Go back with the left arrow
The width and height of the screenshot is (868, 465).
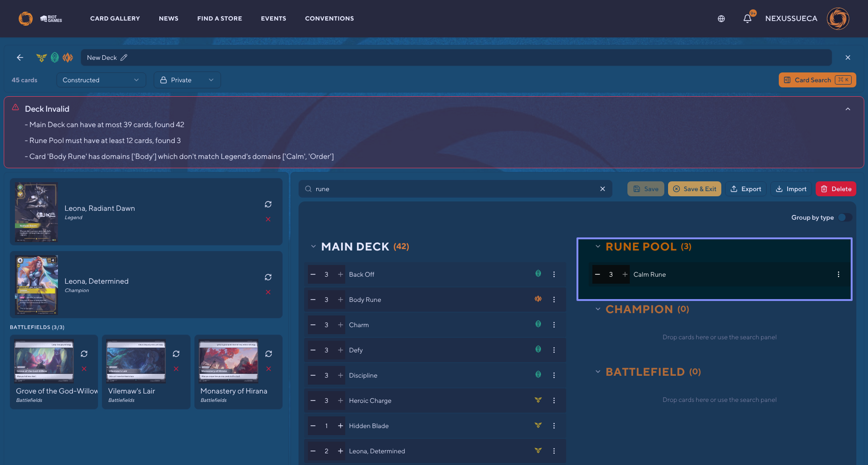(20, 57)
